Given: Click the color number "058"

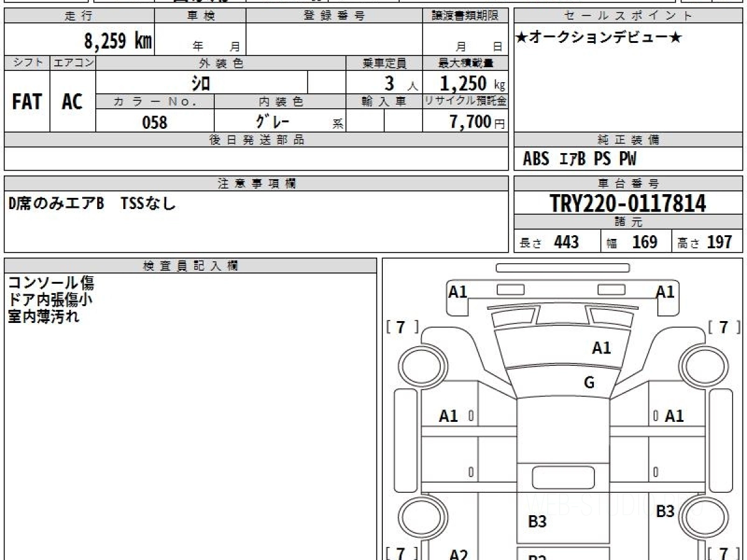Looking at the screenshot, I should point(155,122).
